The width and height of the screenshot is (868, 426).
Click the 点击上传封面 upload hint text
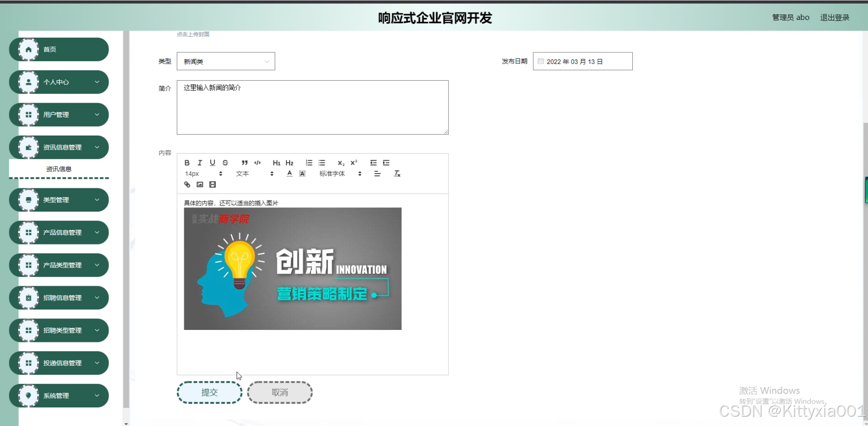pyautogui.click(x=193, y=34)
